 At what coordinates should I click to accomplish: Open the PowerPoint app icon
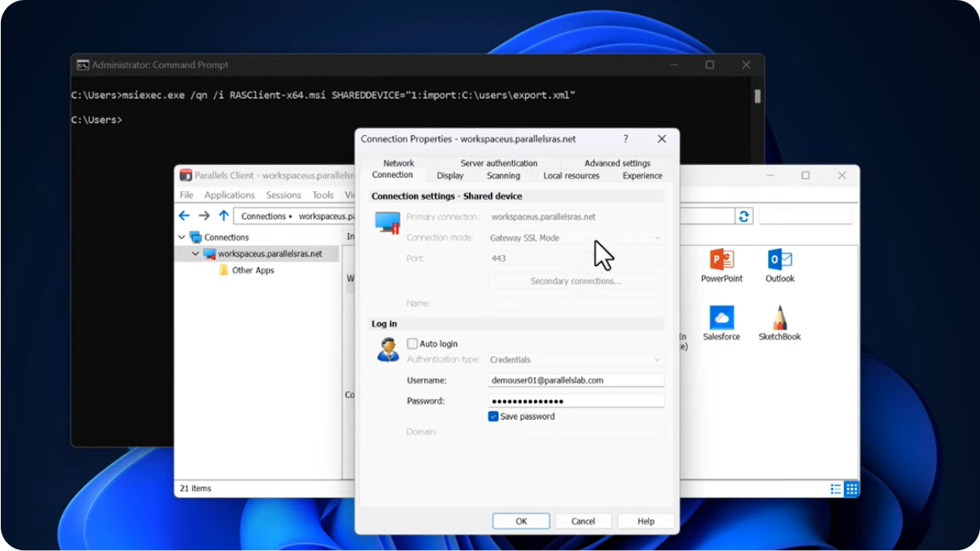tap(721, 261)
